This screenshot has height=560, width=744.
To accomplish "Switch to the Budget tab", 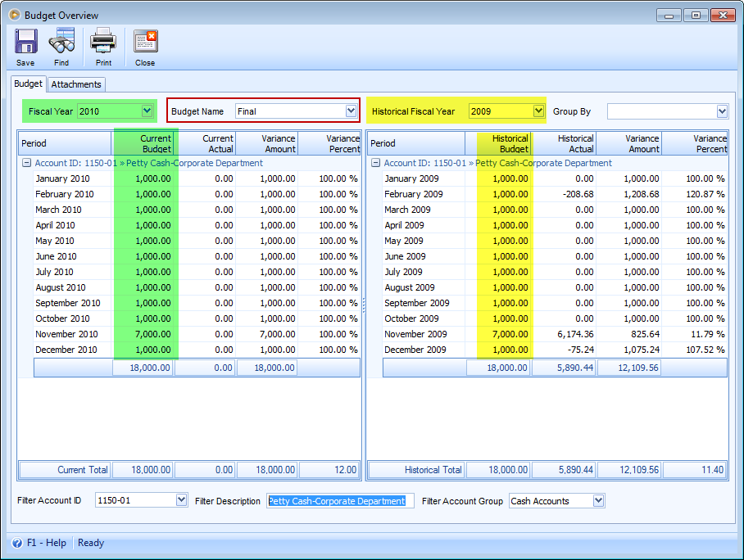I will coord(28,84).
